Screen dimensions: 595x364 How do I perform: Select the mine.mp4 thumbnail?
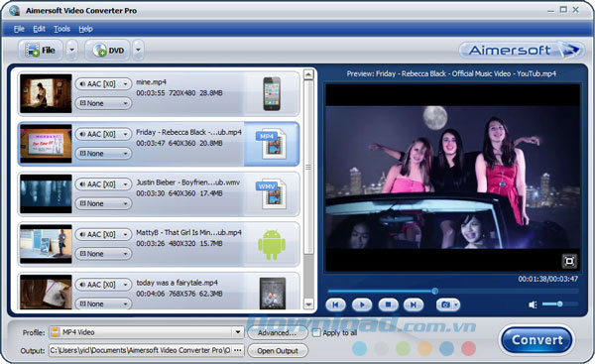click(46, 93)
